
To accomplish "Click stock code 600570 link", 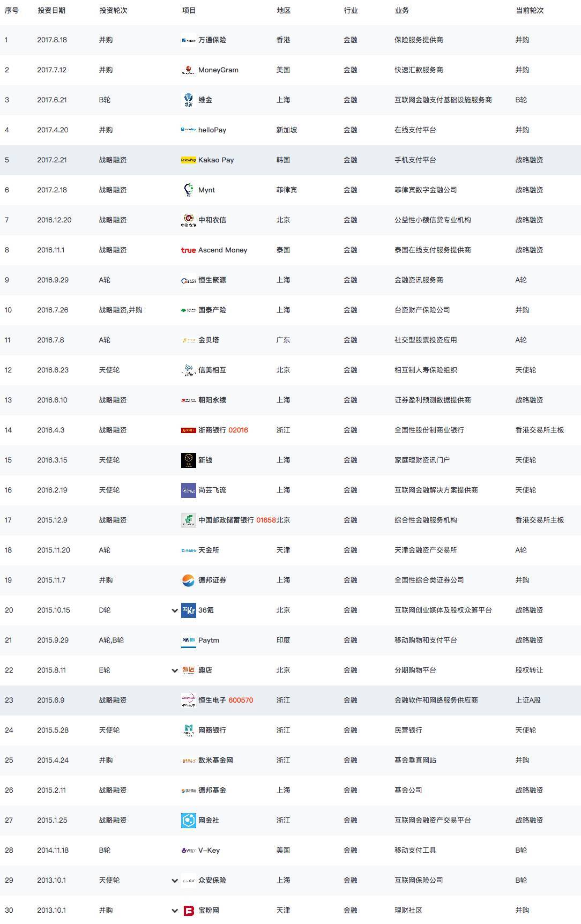I will (x=241, y=701).
